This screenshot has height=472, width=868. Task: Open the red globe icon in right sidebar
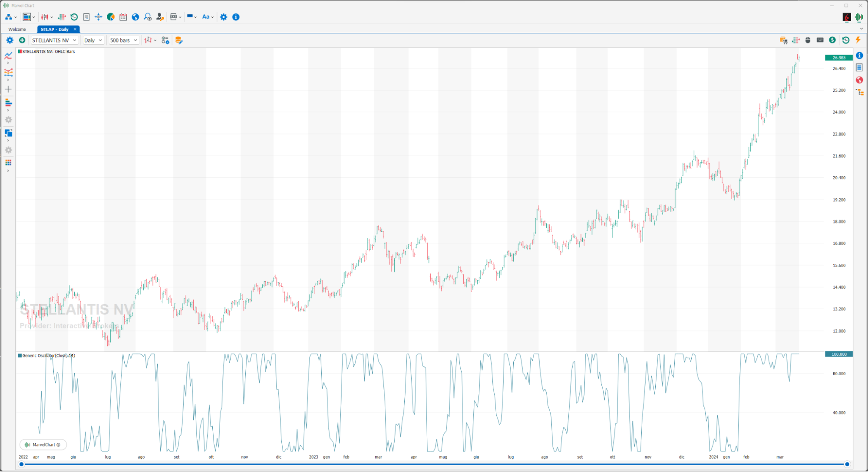click(x=859, y=80)
